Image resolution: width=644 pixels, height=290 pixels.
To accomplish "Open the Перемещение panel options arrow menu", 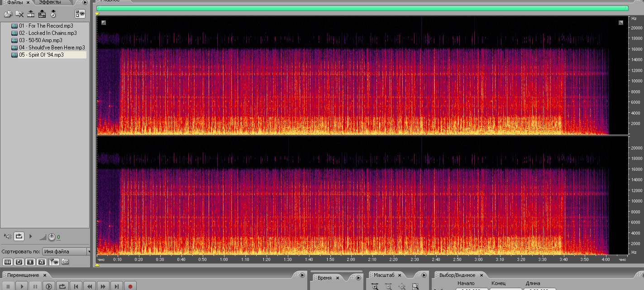I will (x=302, y=275).
